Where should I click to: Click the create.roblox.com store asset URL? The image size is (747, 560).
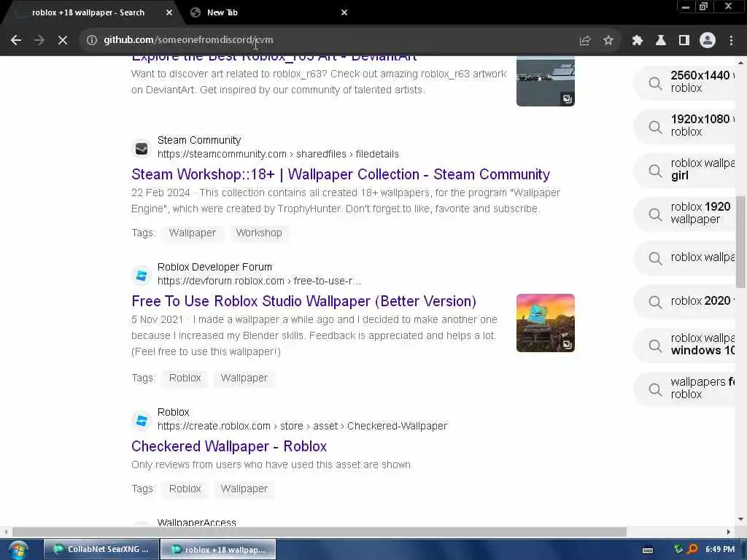pyautogui.click(x=302, y=426)
